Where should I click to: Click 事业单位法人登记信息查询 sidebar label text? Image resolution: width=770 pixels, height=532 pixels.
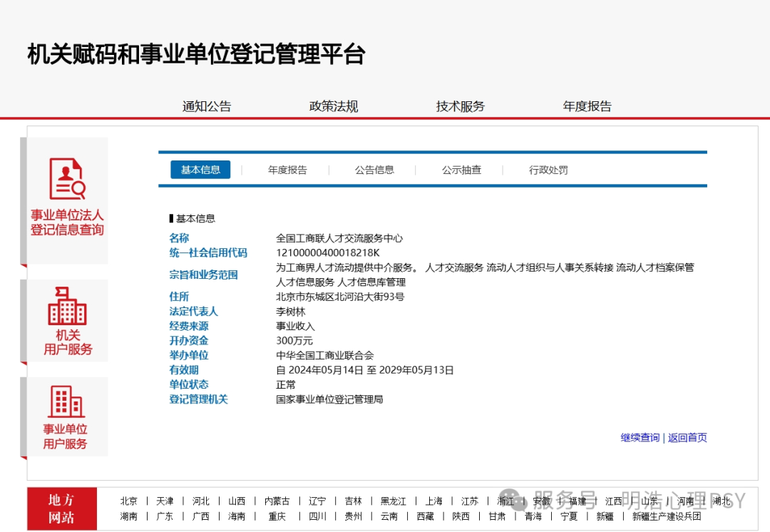click(x=67, y=222)
